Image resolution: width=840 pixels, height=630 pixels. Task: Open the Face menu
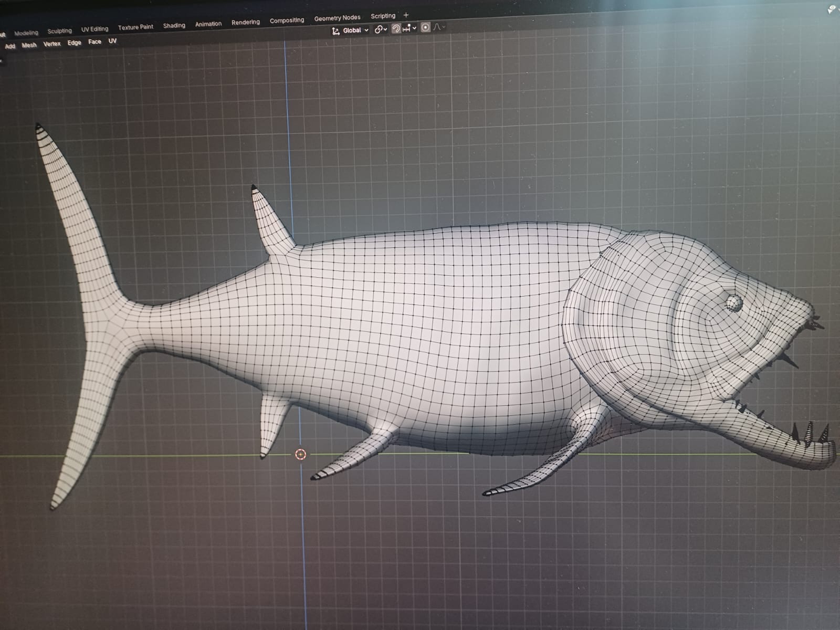[94, 41]
